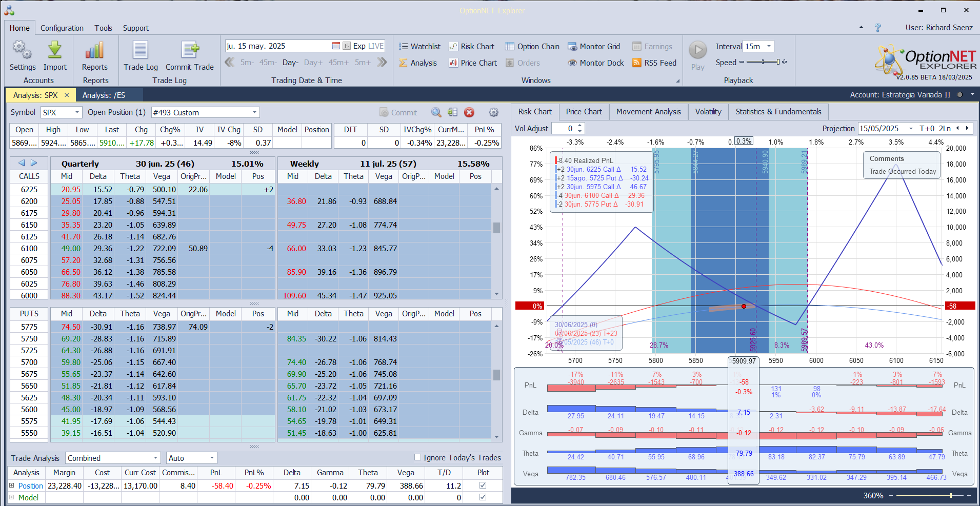Open the Home ribbon tab
The width and height of the screenshot is (980, 506).
[19, 28]
